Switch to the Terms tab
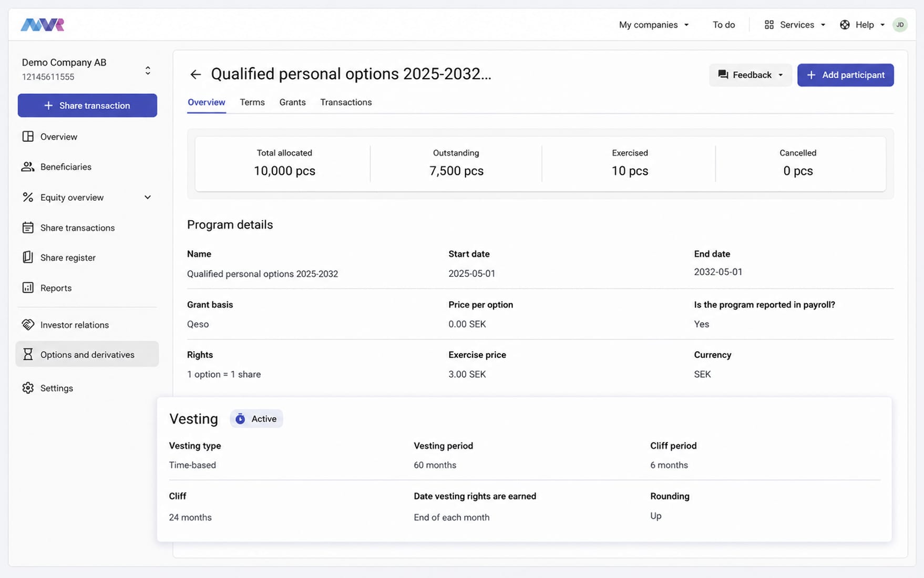 tap(252, 102)
